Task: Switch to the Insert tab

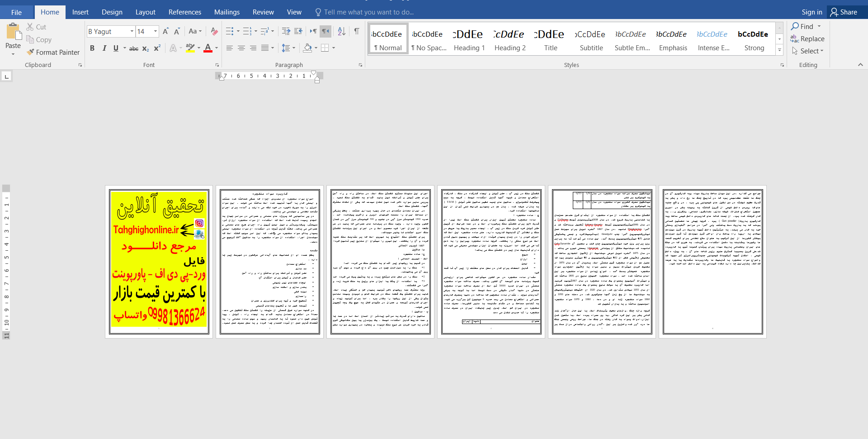Action: click(x=80, y=12)
